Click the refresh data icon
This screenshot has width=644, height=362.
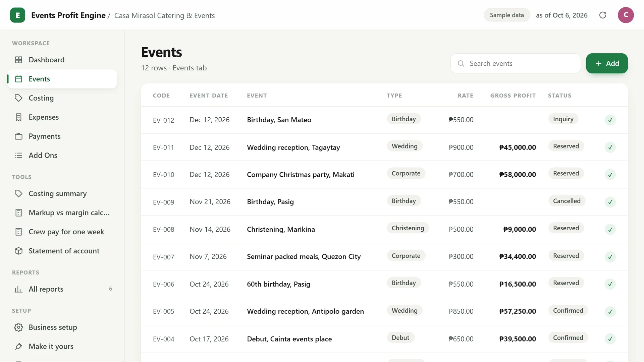pyautogui.click(x=603, y=15)
